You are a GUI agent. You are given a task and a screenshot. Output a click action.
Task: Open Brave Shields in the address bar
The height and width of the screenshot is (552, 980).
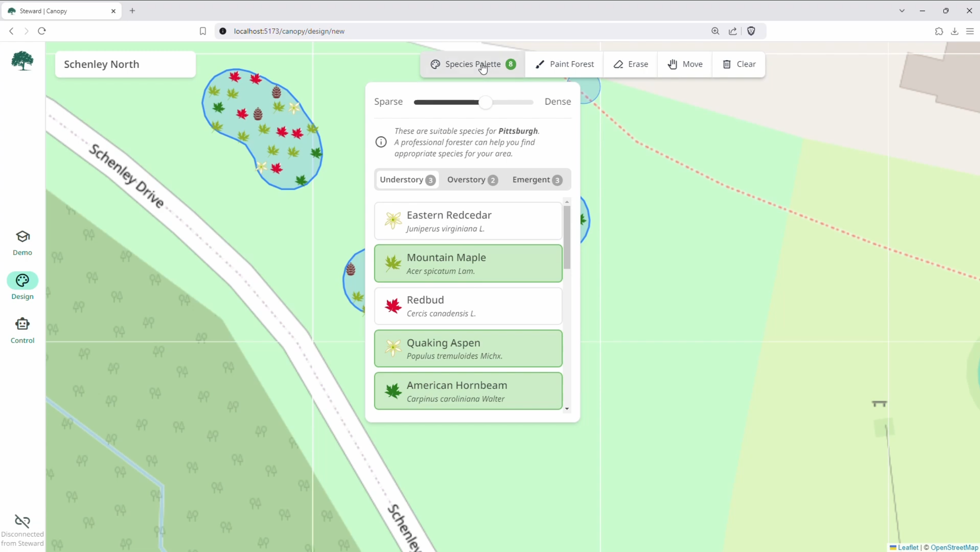click(x=752, y=31)
